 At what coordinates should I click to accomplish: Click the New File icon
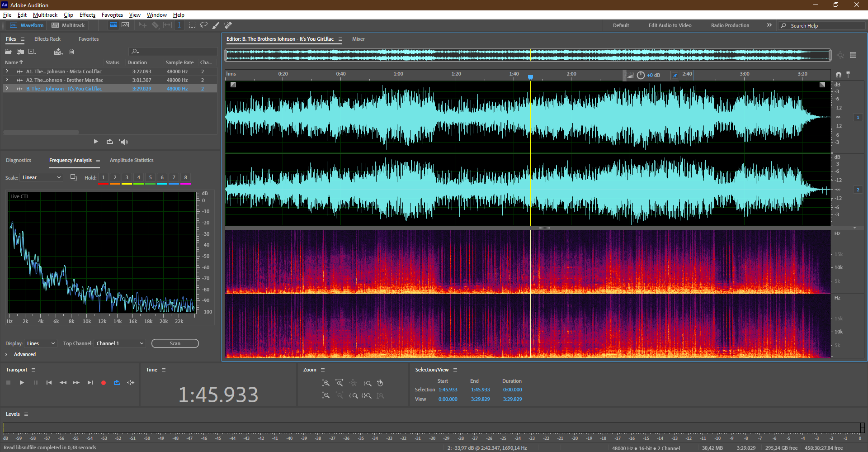32,52
